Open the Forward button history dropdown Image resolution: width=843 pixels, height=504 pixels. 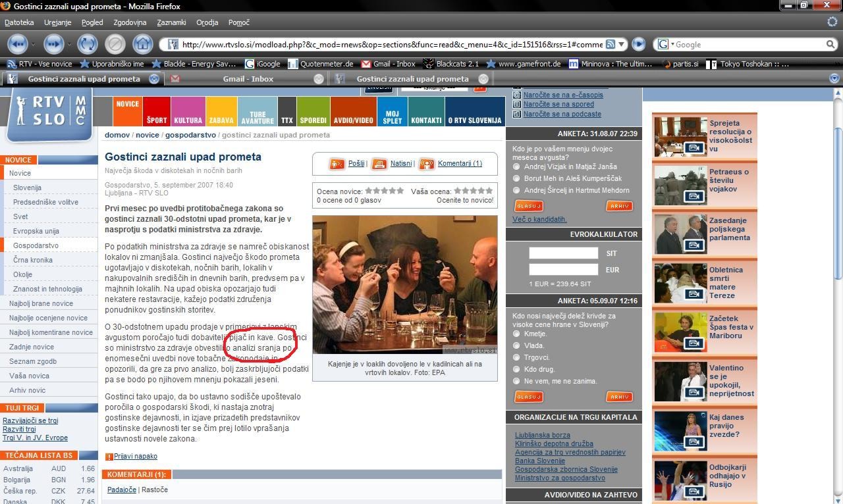69,44
